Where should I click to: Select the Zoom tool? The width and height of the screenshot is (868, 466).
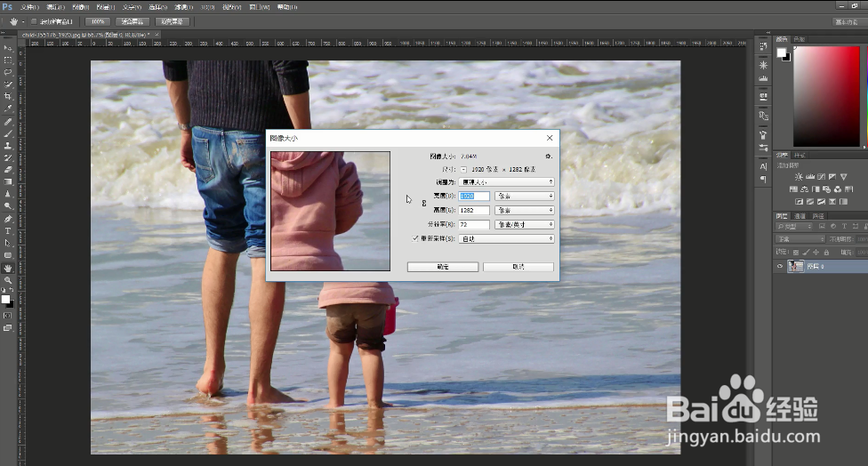(x=8, y=281)
